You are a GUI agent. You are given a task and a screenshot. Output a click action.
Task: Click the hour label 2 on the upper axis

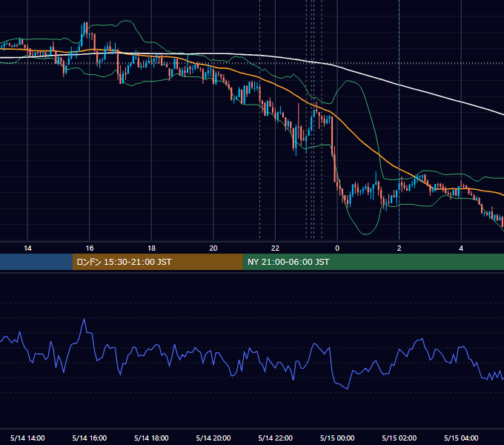[399, 248]
